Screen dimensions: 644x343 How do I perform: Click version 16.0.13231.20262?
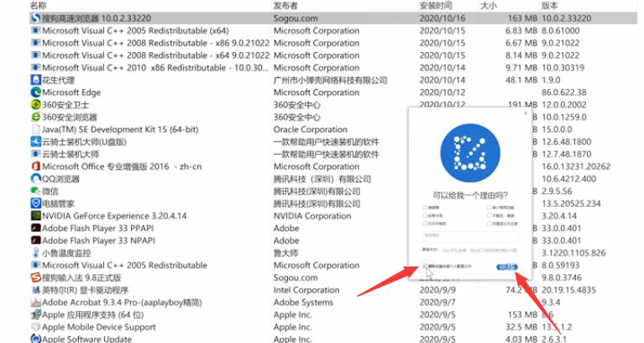[576, 166]
